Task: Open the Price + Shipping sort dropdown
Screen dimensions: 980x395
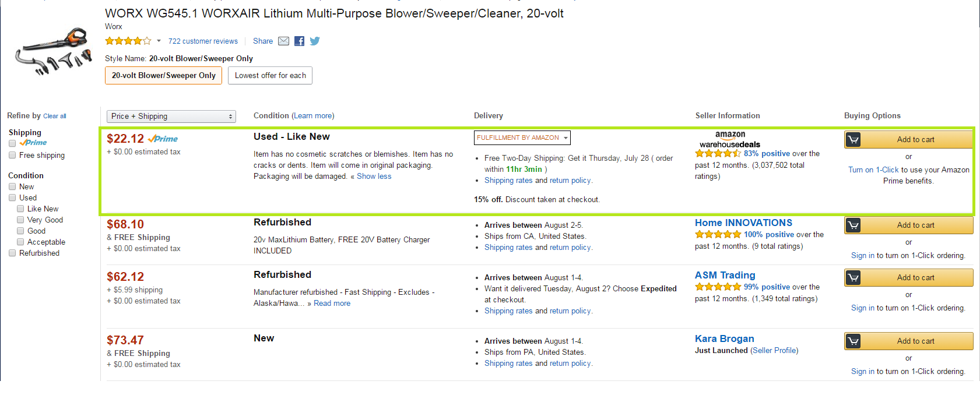Action: (171, 117)
